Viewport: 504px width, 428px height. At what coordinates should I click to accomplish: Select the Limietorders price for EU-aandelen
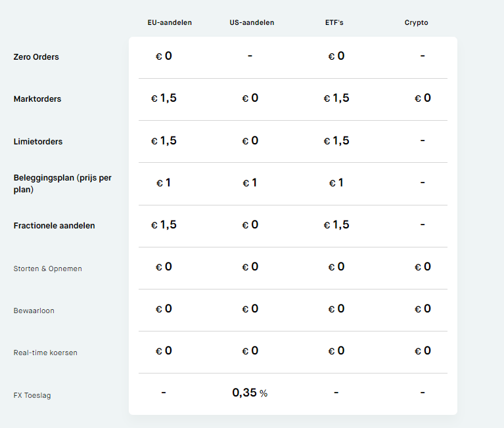tap(164, 140)
